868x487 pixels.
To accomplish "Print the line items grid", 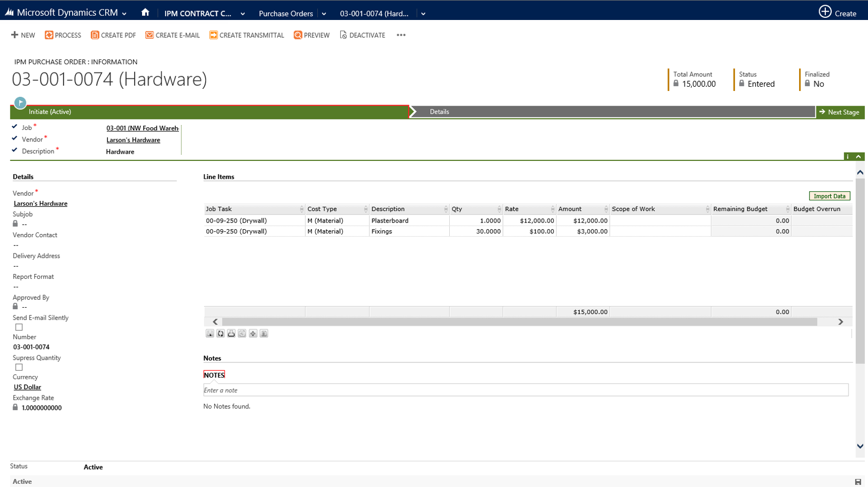I will [231, 333].
